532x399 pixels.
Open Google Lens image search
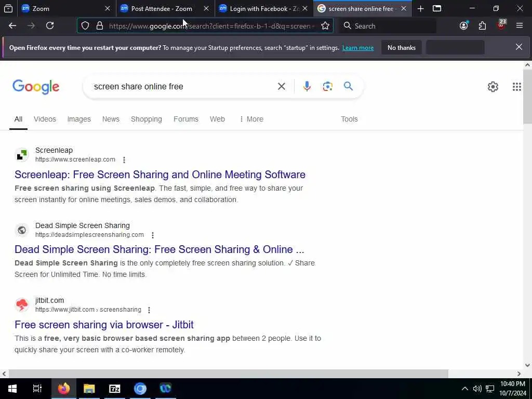point(327,87)
